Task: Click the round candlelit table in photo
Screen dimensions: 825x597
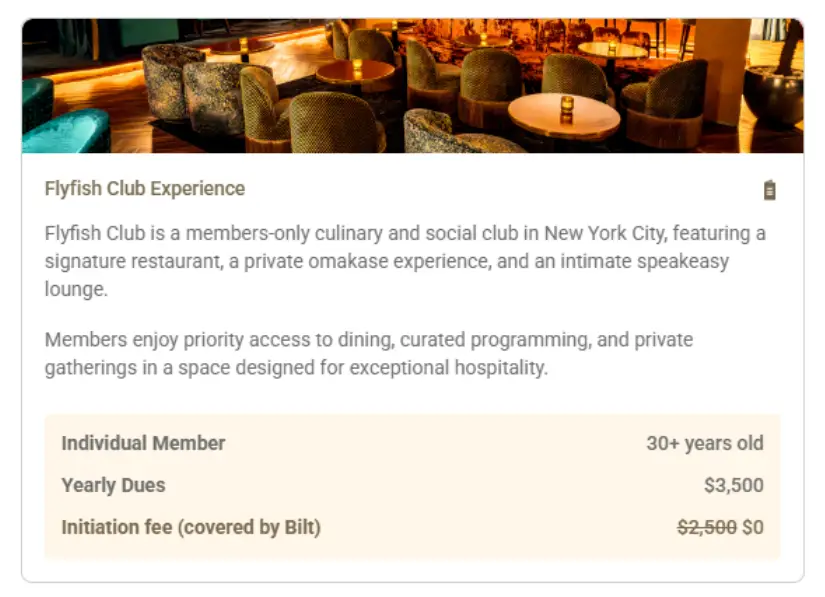Action: [564, 115]
